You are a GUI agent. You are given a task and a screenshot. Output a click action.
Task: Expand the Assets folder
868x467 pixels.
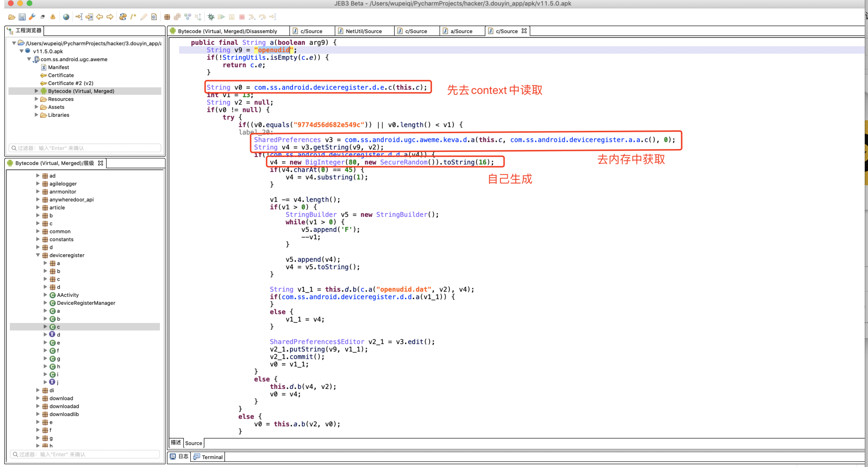tap(36, 107)
